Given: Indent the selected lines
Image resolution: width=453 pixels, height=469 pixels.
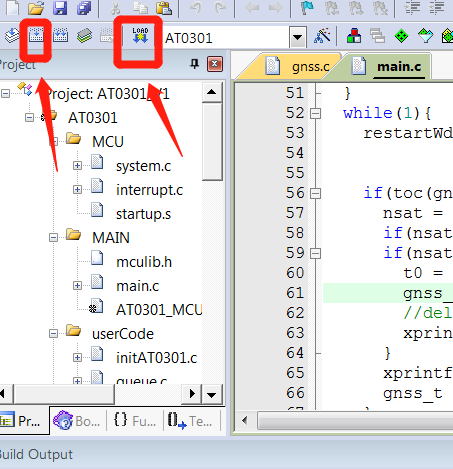Looking at the screenshot, I should coord(412,8).
